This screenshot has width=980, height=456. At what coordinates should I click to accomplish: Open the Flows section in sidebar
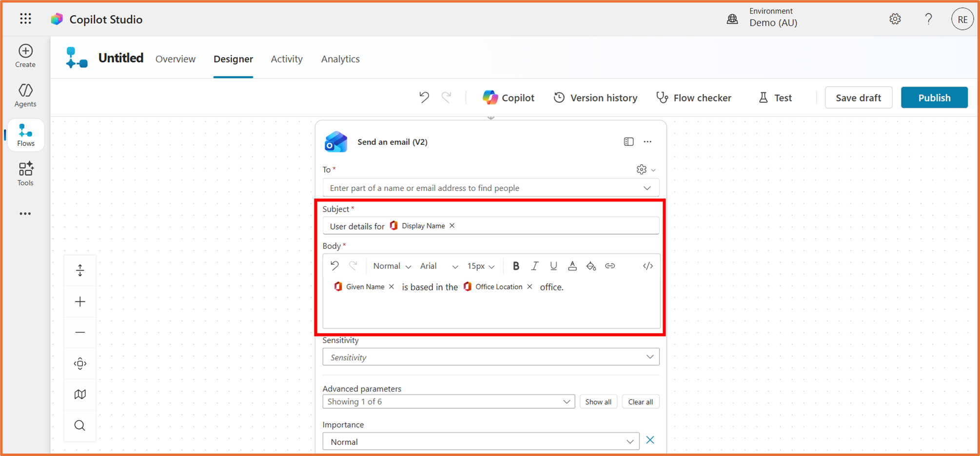click(x=25, y=135)
